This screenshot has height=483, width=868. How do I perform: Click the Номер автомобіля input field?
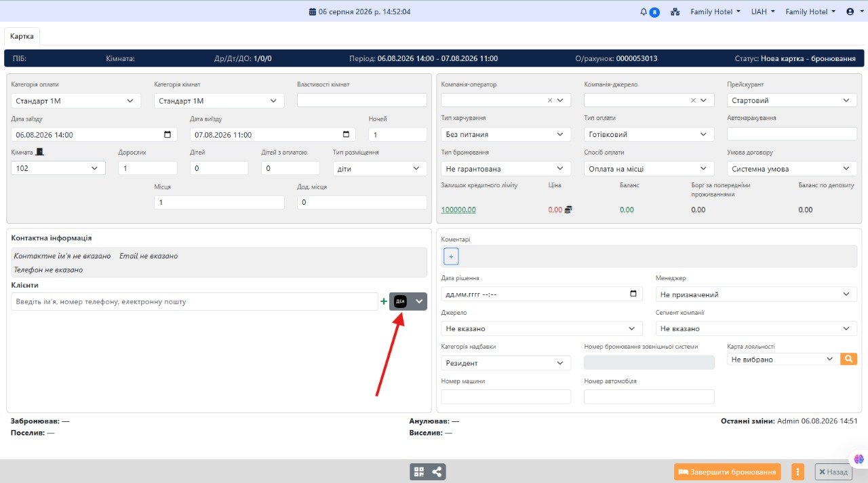(x=649, y=397)
